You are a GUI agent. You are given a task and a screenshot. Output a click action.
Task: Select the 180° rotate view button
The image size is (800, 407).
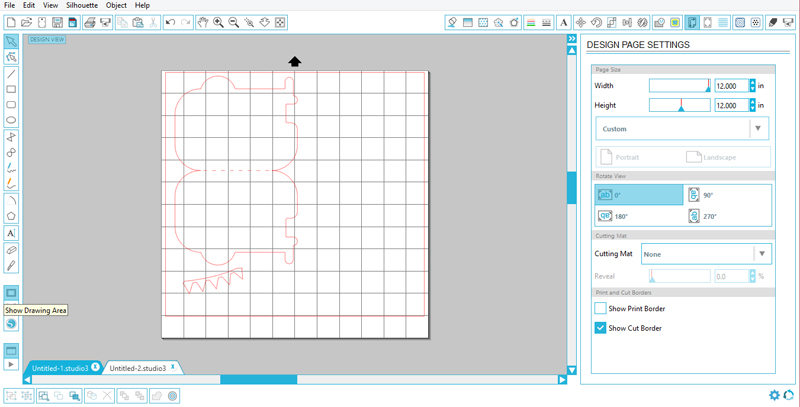pos(638,216)
